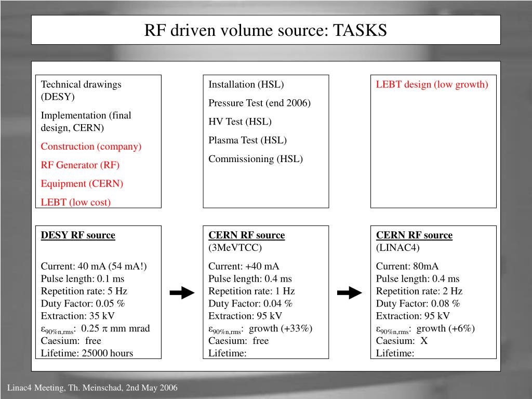The image size is (532, 399).
Task: Click 'Plasma Test (HSL)' line
Action: point(247,140)
